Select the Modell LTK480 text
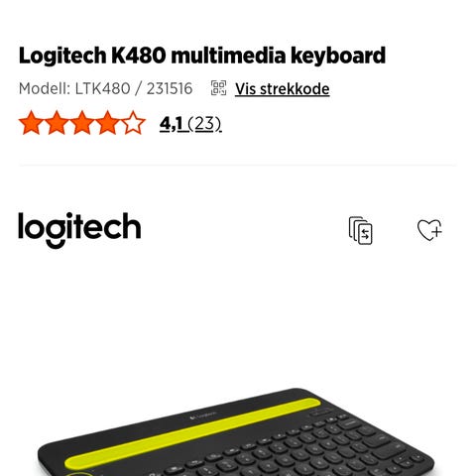The width and height of the screenshot is (476, 476). coord(74,88)
